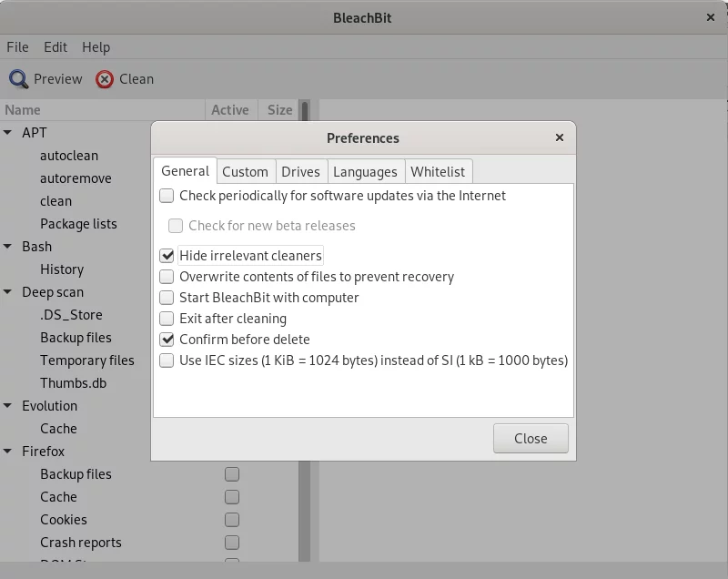Check Firefox Cache checkbox
This screenshot has width=728, height=579.
tap(232, 497)
